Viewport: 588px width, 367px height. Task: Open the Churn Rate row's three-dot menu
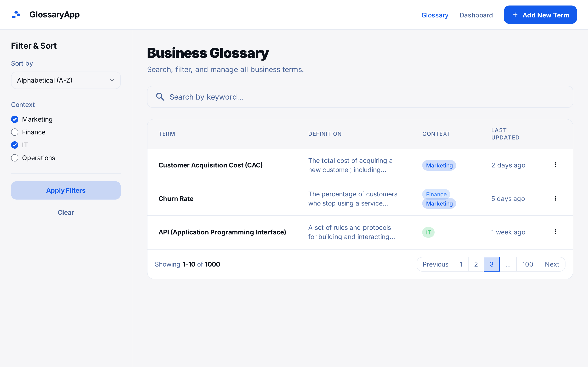(555, 199)
